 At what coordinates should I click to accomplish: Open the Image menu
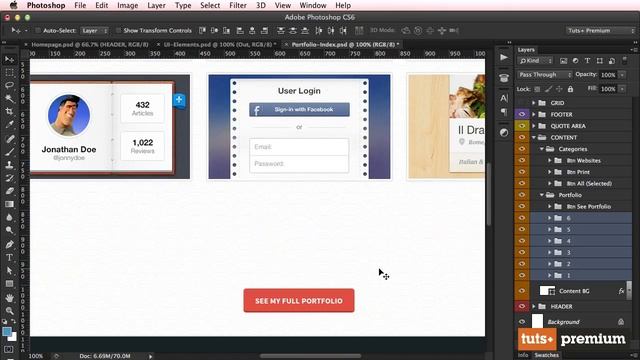click(x=127, y=5)
